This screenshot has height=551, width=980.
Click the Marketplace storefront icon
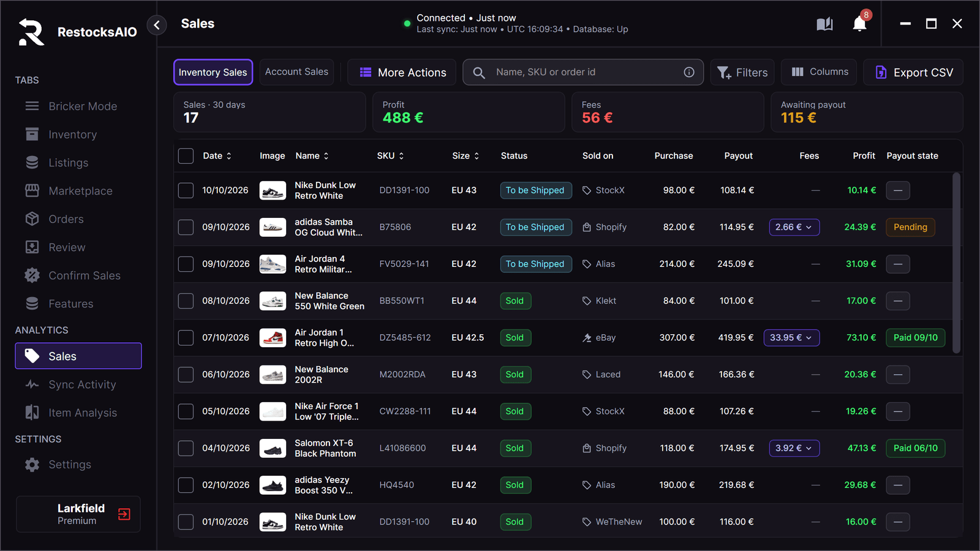32,190
